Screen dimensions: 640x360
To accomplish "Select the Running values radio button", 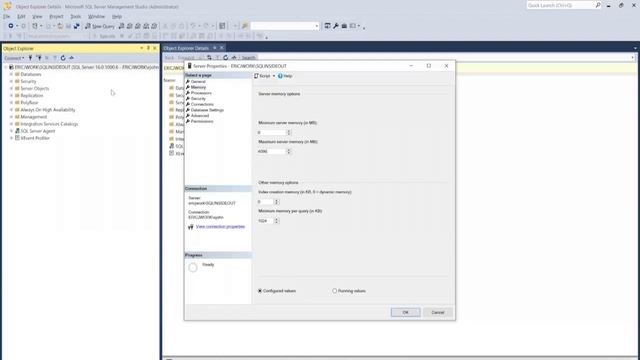I will point(335,291).
